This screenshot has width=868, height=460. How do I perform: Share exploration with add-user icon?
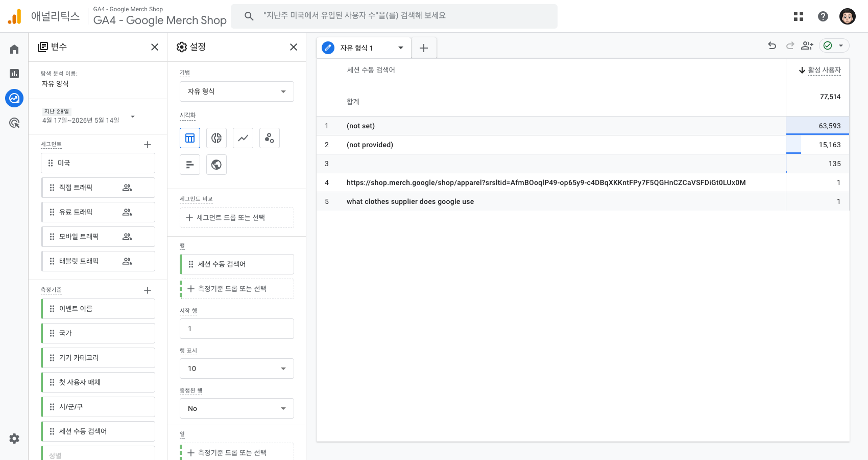(807, 45)
